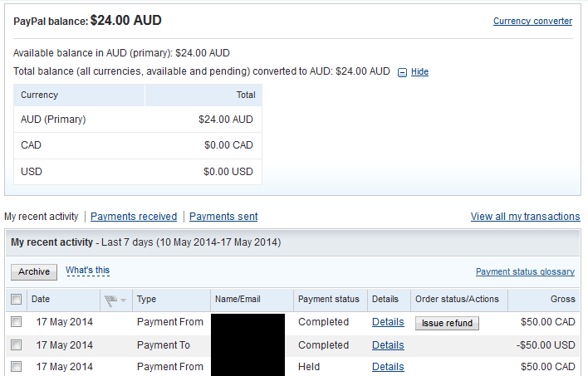This screenshot has height=376, width=588.
Task: Click the $0.00 CAD total cell
Action: 228,145
